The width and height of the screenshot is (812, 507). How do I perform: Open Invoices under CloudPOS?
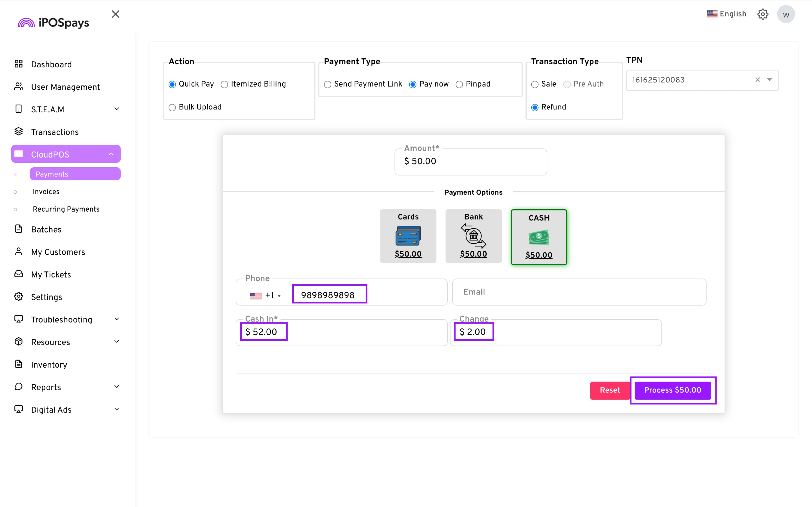click(46, 191)
